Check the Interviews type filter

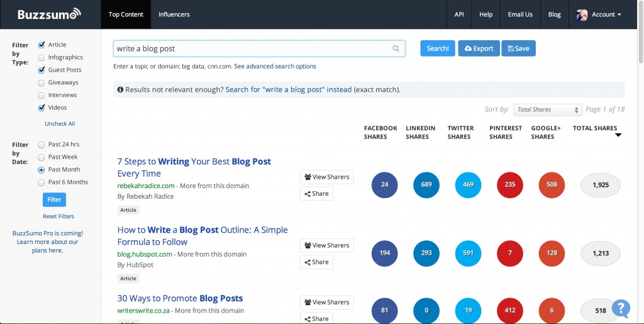(x=42, y=95)
